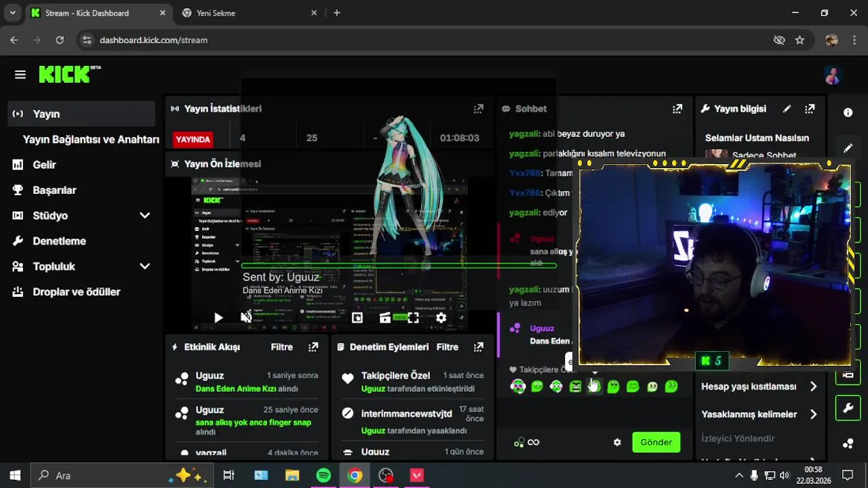Bookmark this page with the star

800,40
